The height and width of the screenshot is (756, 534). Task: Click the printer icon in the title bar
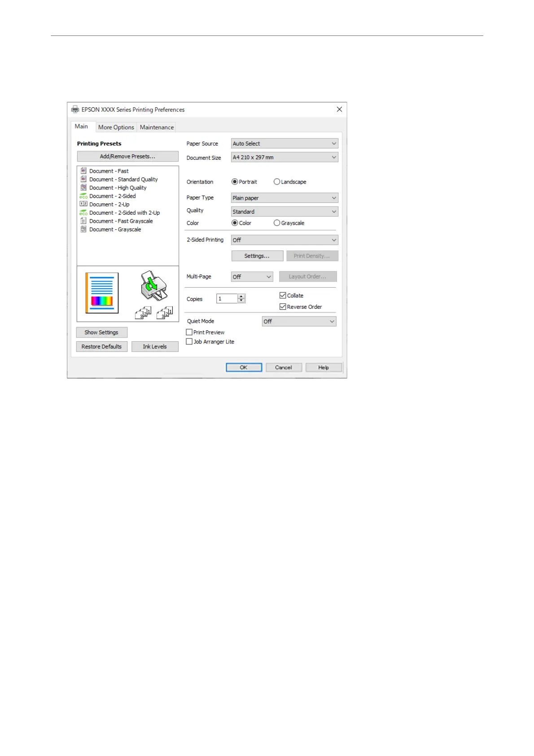pos(75,110)
